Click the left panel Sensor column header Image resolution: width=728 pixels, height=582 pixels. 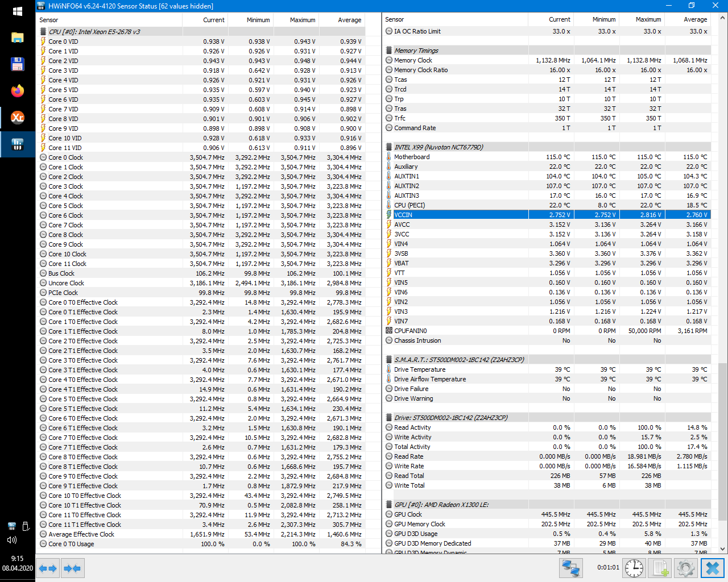(109, 20)
